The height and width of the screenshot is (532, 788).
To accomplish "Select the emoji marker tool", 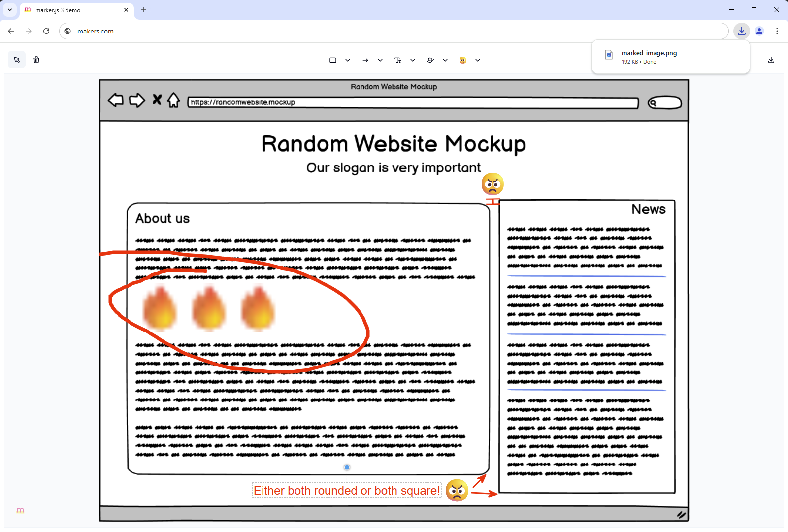I will [x=463, y=60].
